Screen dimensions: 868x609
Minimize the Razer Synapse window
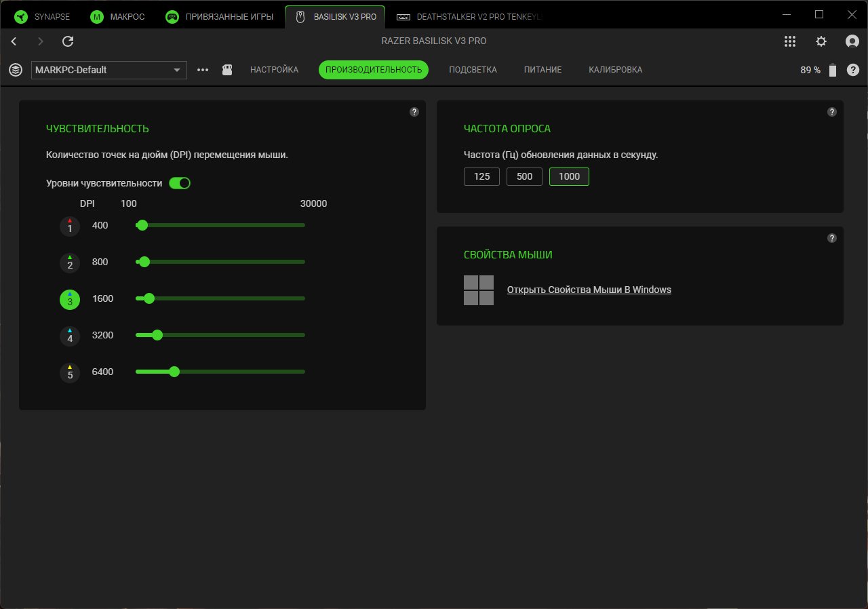[786, 14]
